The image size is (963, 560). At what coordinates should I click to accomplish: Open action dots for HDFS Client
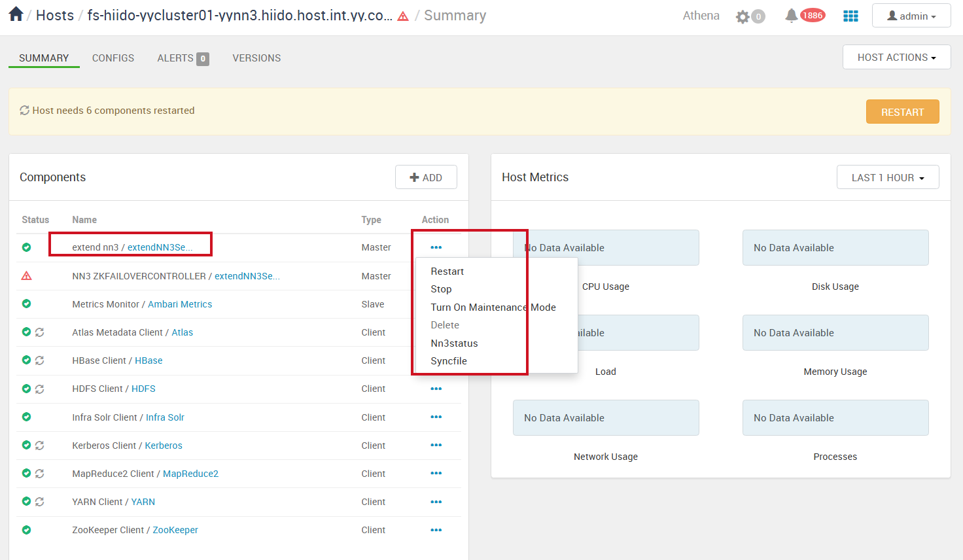pyautogui.click(x=436, y=389)
